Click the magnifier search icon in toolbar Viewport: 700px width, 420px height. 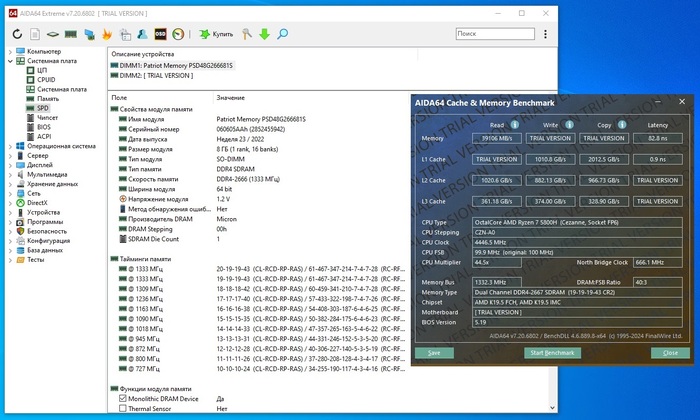pyautogui.click(x=283, y=34)
